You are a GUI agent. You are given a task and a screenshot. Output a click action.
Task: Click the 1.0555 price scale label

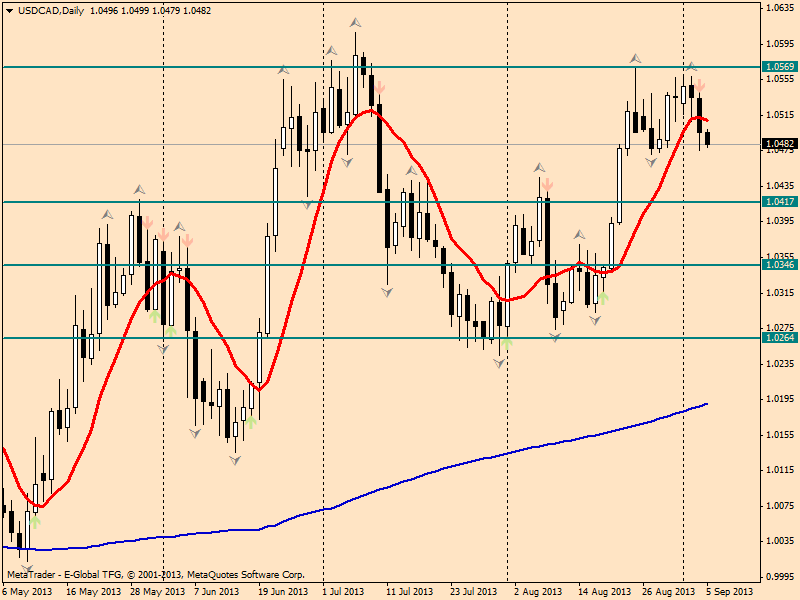pos(780,79)
